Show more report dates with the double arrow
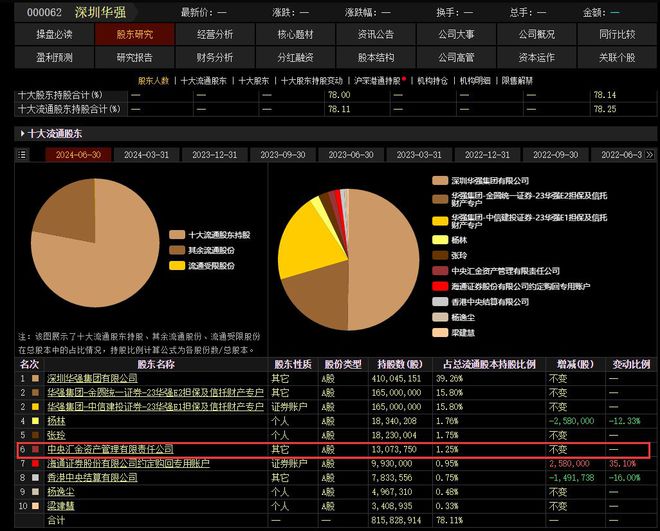 (x=650, y=154)
